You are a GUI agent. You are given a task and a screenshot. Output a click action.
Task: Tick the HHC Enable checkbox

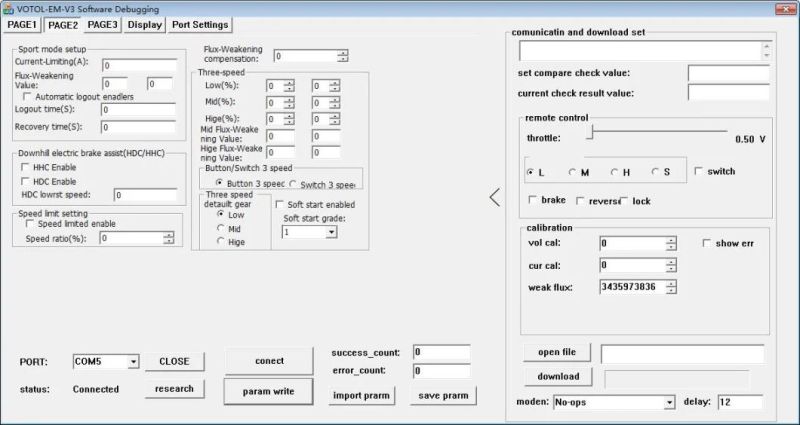tap(25, 167)
